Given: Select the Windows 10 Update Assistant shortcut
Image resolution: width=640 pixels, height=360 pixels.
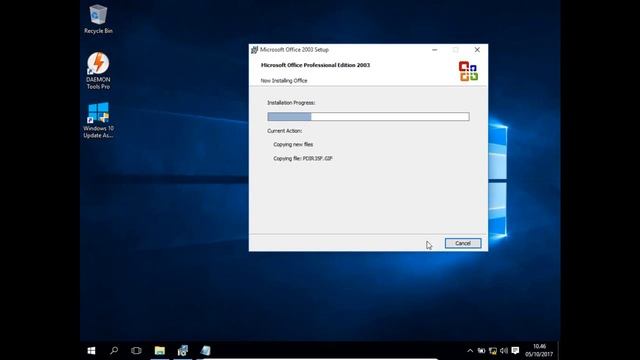Looking at the screenshot, I should [x=98, y=120].
